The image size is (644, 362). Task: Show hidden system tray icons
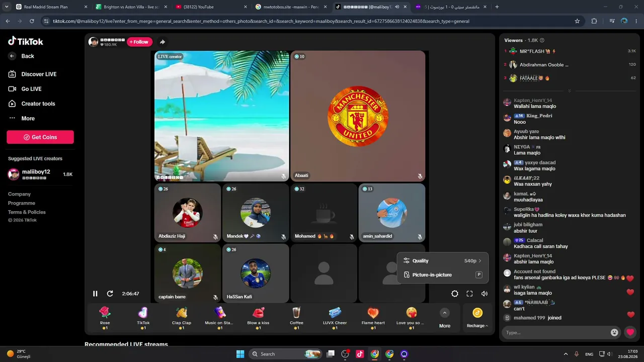tap(566, 354)
